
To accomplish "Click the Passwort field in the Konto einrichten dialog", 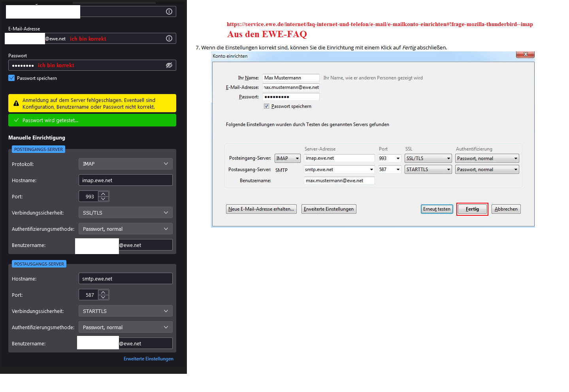I will pos(291,97).
